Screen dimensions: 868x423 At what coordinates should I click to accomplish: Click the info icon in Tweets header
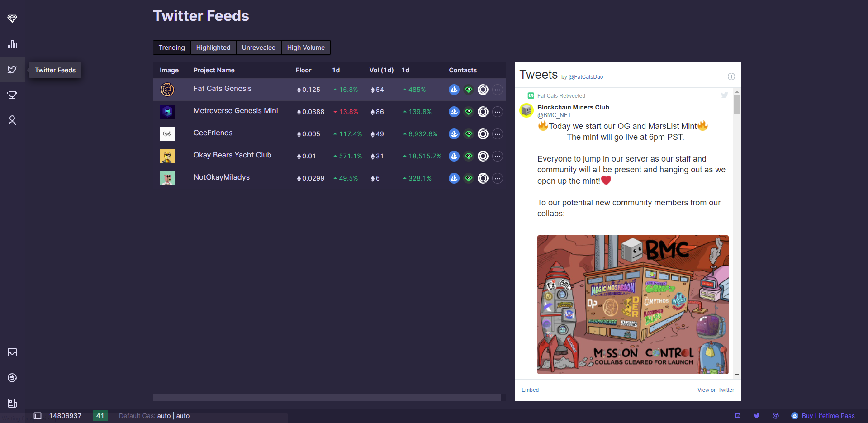(731, 76)
